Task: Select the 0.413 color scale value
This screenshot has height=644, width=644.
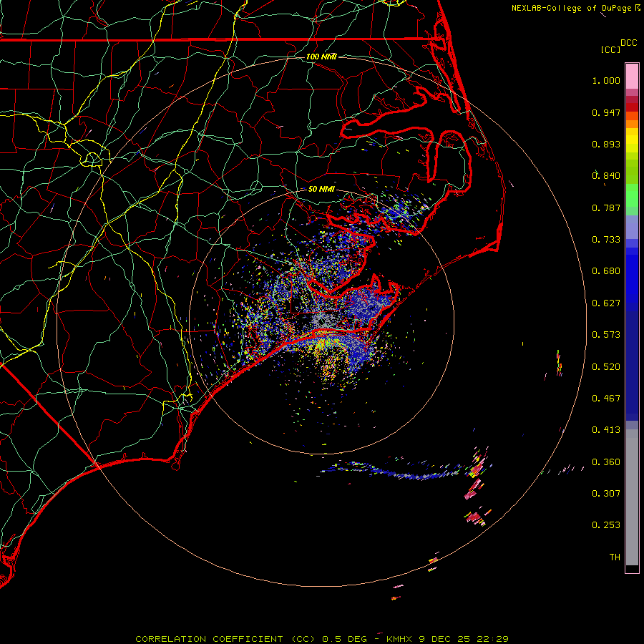Action: [606, 430]
